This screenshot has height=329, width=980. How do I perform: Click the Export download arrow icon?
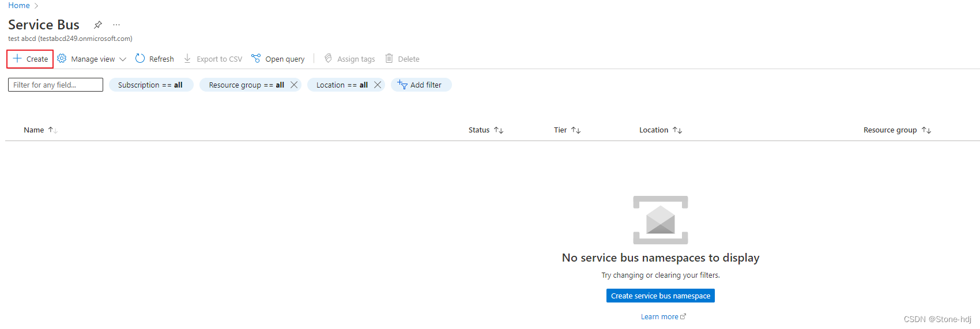(187, 58)
